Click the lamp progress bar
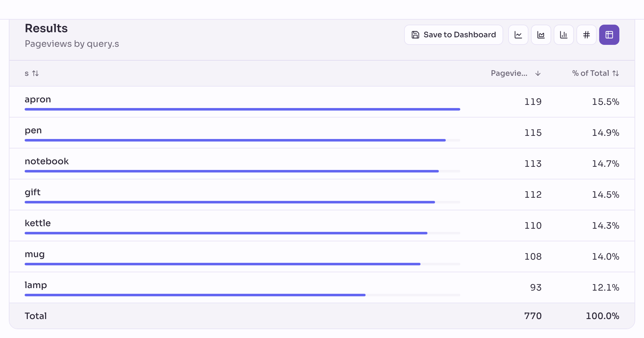644x338 pixels. pyautogui.click(x=242, y=295)
